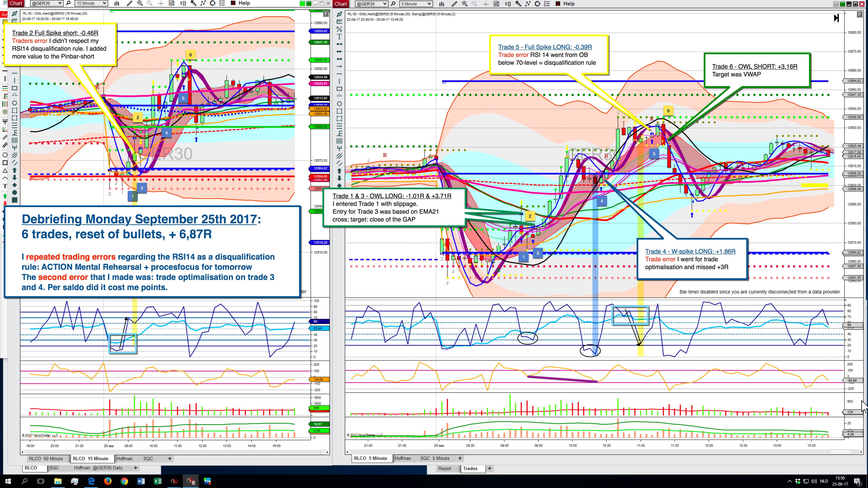Open the Help menu in right chart

569,4
